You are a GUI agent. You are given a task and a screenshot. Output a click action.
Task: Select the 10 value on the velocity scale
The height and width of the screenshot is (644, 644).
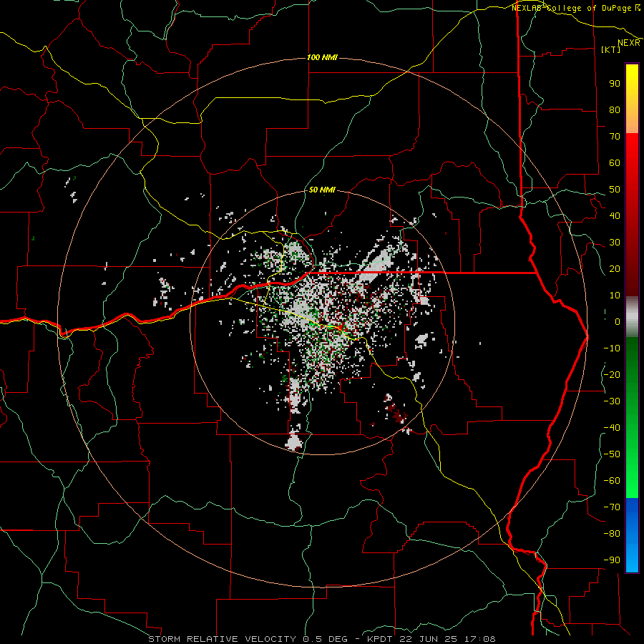coord(615,296)
